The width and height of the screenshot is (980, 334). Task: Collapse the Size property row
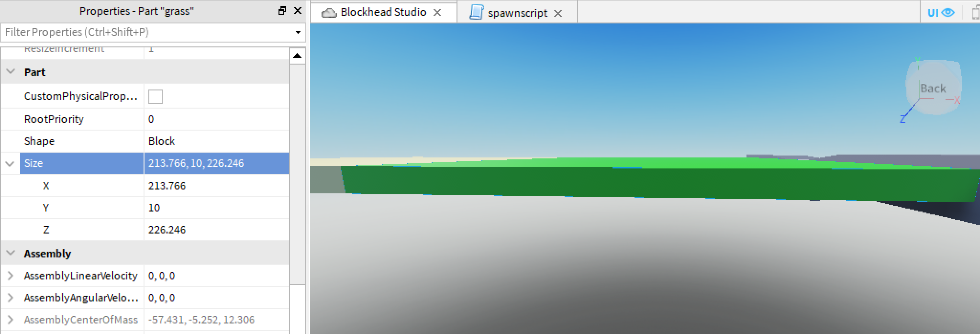[10, 164]
